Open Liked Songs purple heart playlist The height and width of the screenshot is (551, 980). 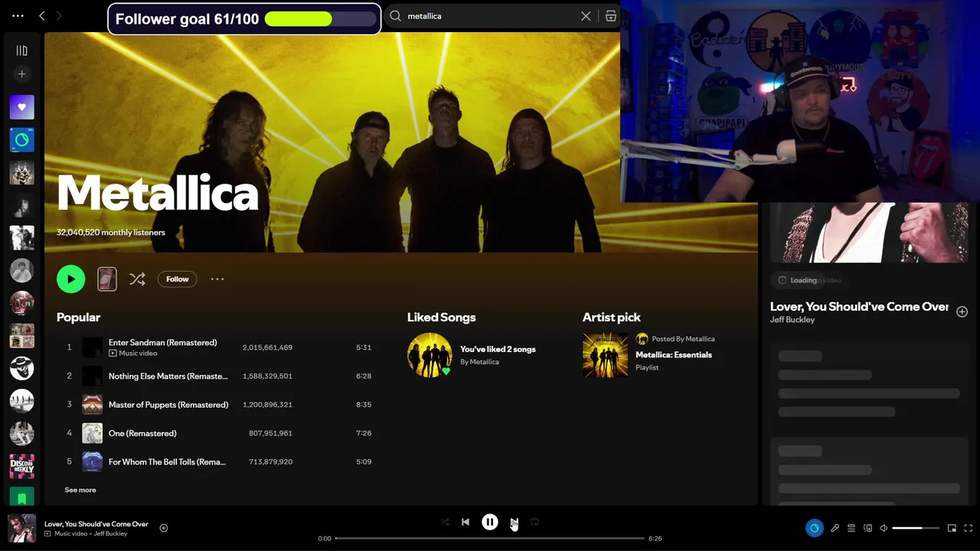(21, 107)
